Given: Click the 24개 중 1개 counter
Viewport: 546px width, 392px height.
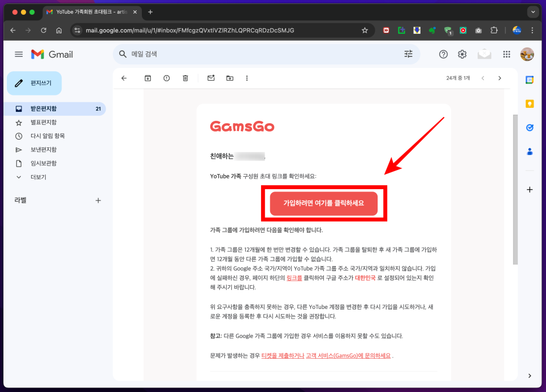Looking at the screenshot, I should click(458, 78).
